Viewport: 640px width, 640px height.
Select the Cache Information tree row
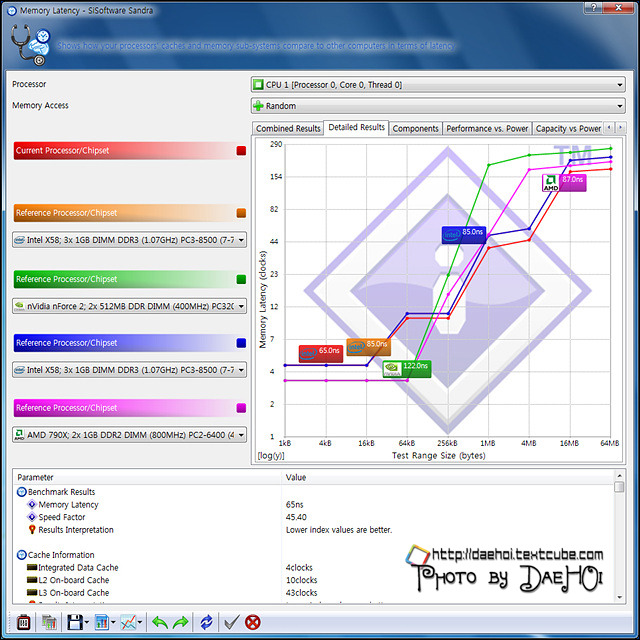pyautogui.click(x=61, y=555)
